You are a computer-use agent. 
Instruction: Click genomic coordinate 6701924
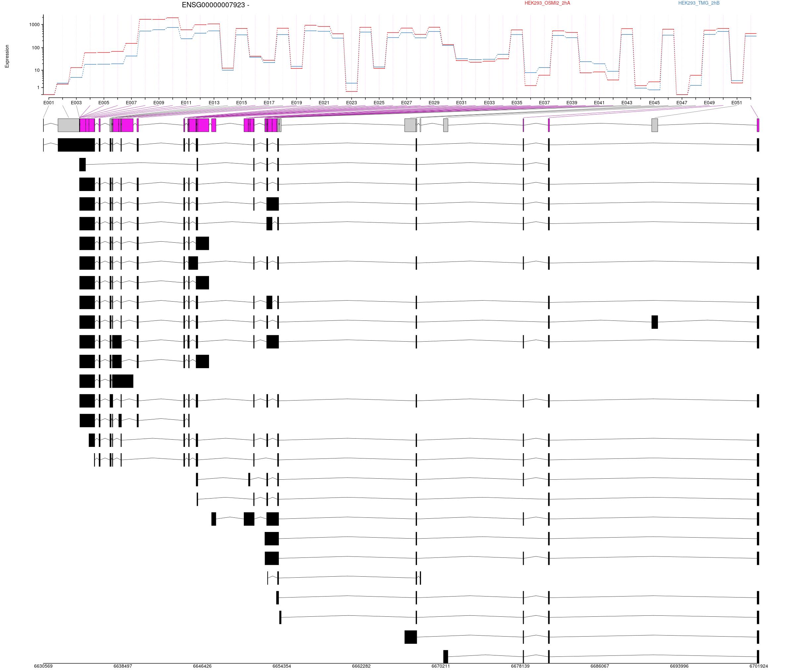pos(759,666)
